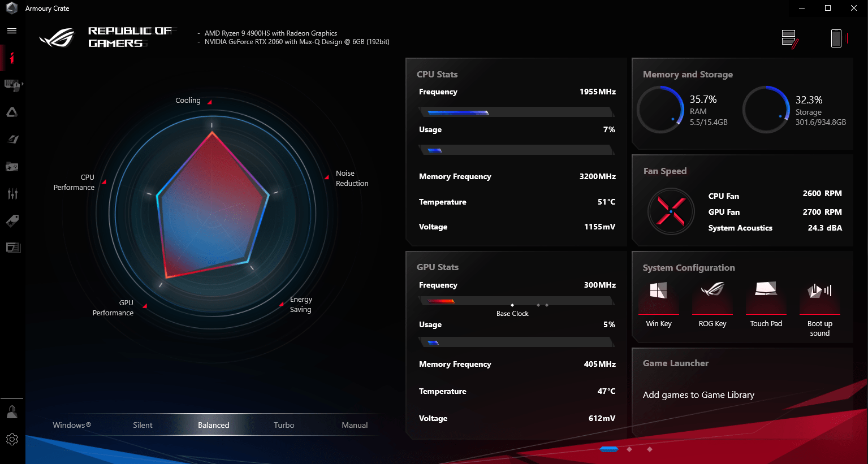
Task: Click the Armoury Crate title bar icon
Action: [x=11, y=8]
